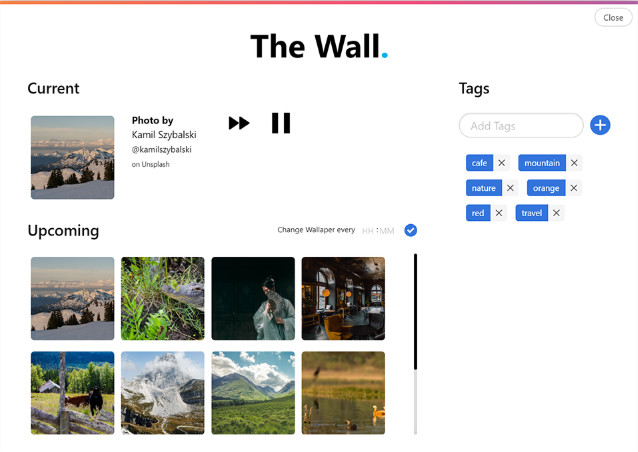Select the cafe interior upcoming thumbnail

pos(343,298)
